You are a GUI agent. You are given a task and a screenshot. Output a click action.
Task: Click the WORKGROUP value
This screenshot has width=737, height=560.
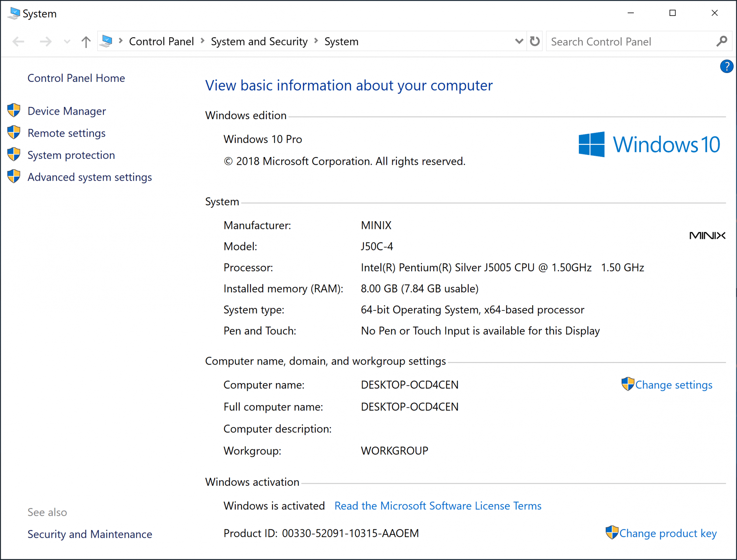click(x=395, y=451)
